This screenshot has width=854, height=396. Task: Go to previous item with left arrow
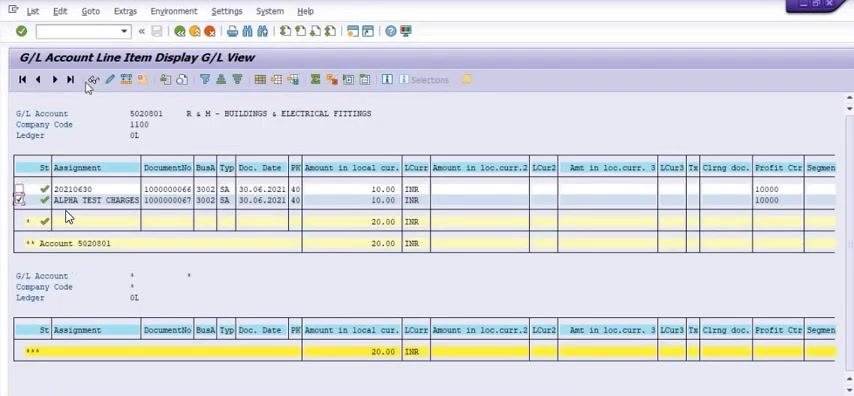coord(38,80)
